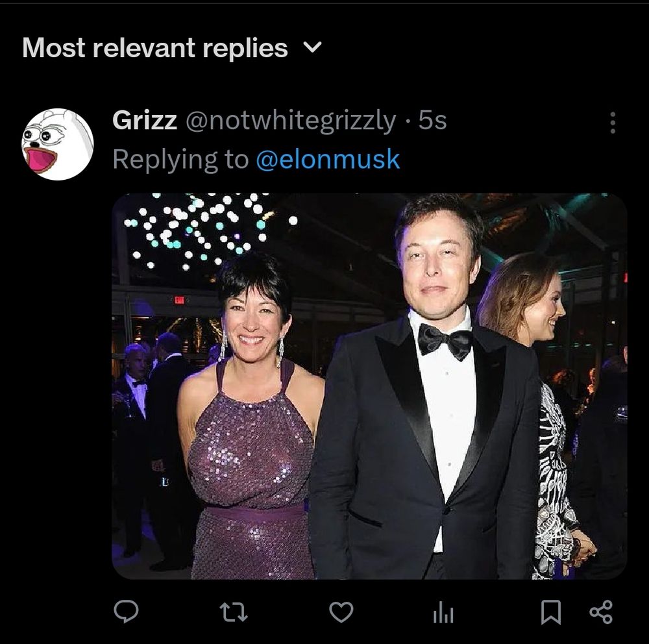Expand the reply sort chevron arrow
This screenshot has height=644, width=649.
tap(313, 47)
